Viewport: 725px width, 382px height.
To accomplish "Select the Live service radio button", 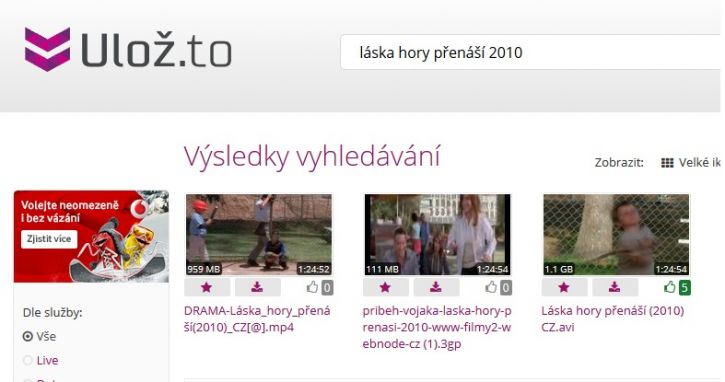I will click(28, 360).
